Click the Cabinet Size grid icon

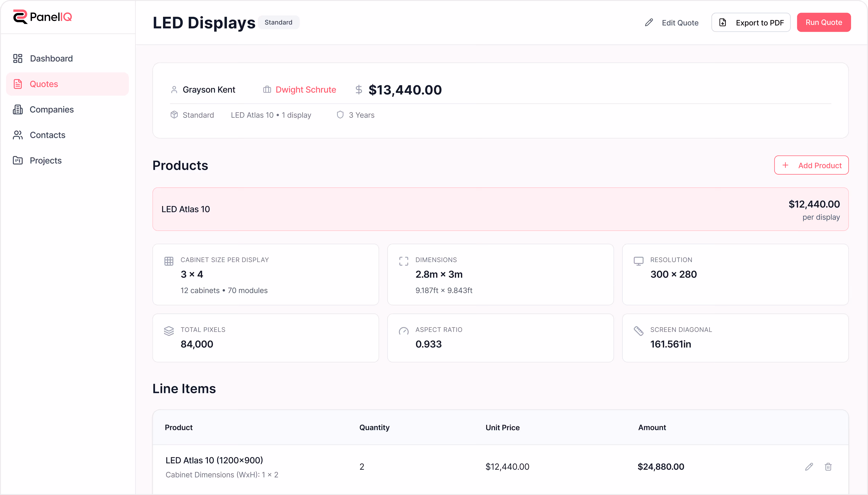coord(169,261)
